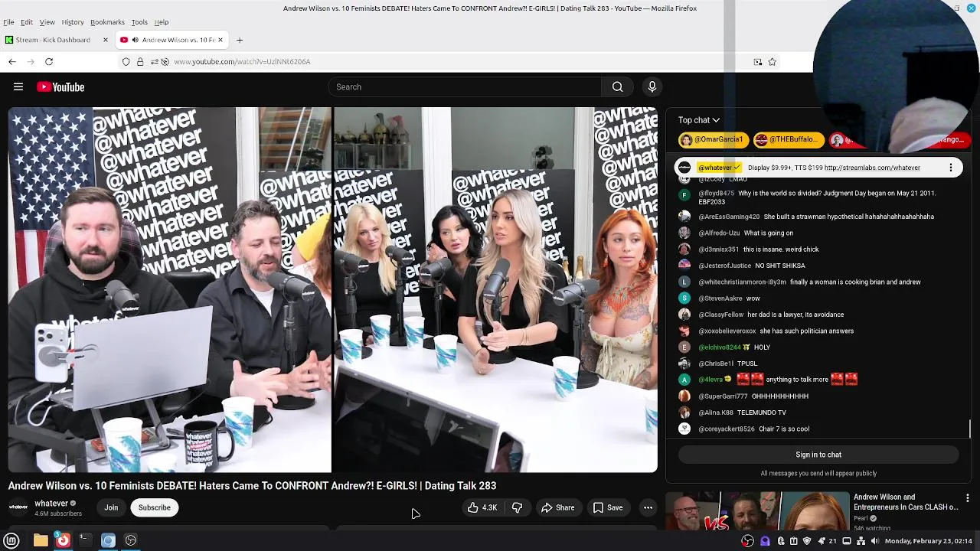Open network connections tray icon
Screen dimensions: 980x551
coord(861,541)
